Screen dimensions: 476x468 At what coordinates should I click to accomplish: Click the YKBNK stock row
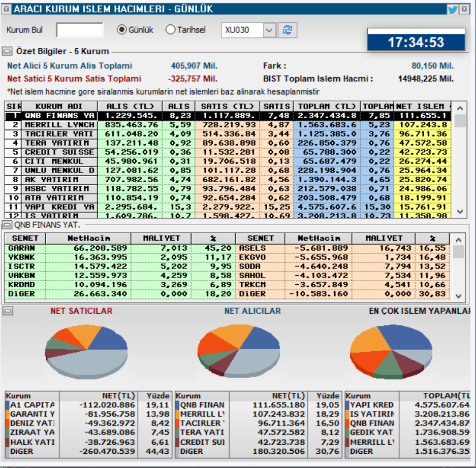coord(120,257)
